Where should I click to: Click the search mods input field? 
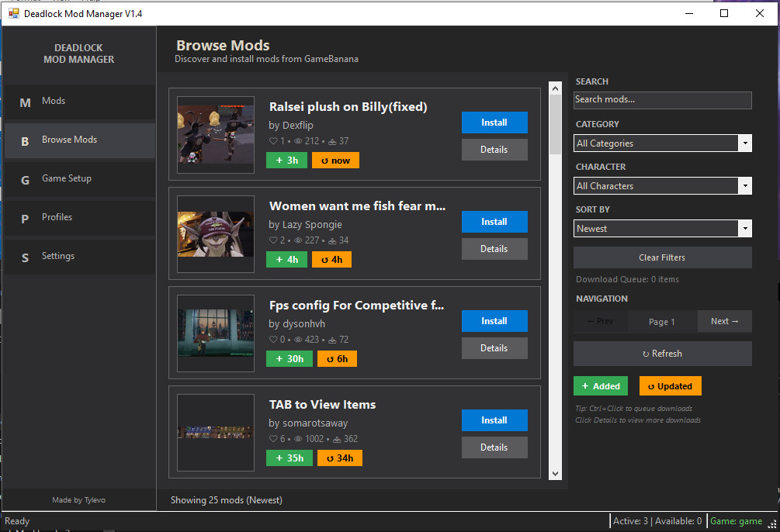point(662,100)
